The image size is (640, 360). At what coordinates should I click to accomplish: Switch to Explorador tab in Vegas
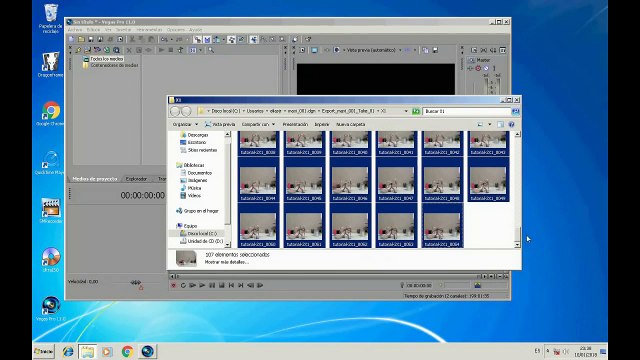coord(136,179)
